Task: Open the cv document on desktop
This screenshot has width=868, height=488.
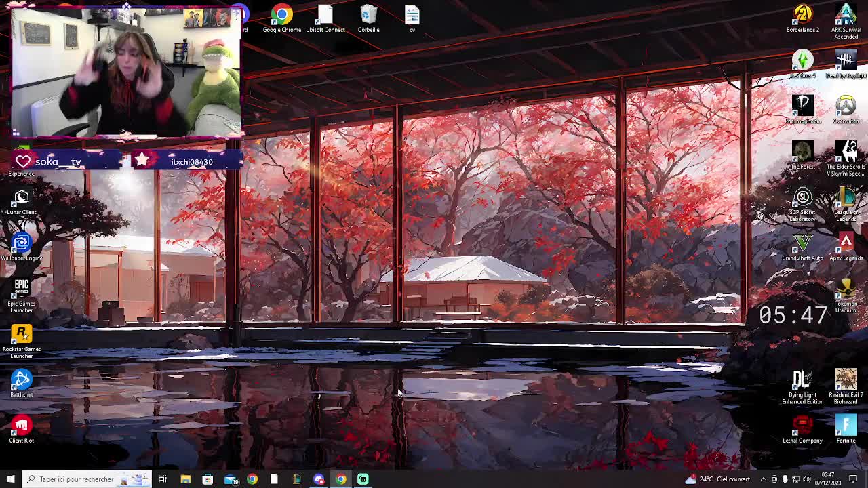Action: click(412, 18)
